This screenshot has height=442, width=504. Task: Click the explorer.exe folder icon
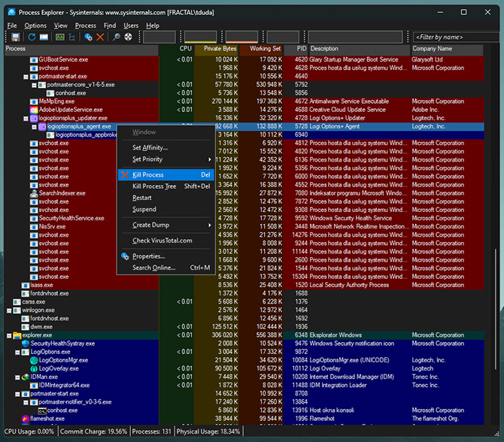coord(17,335)
